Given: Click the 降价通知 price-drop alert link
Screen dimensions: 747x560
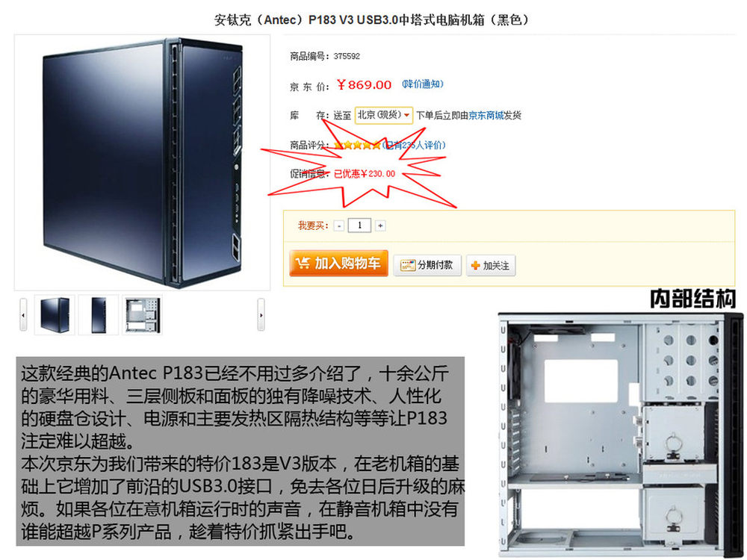Looking at the screenshot, I should tap(423, 84).
